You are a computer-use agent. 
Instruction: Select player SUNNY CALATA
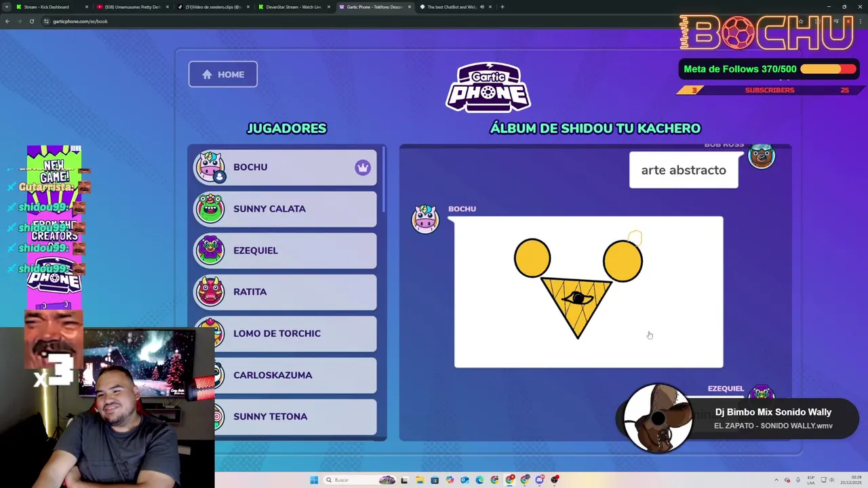[285, 209]
